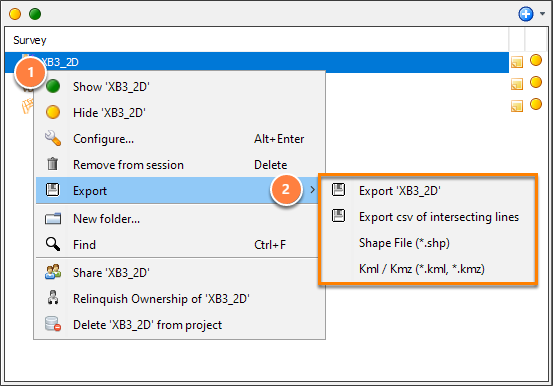
Task: Choose Show 'XB3_2D' from context menu
Action: point(180,86)
